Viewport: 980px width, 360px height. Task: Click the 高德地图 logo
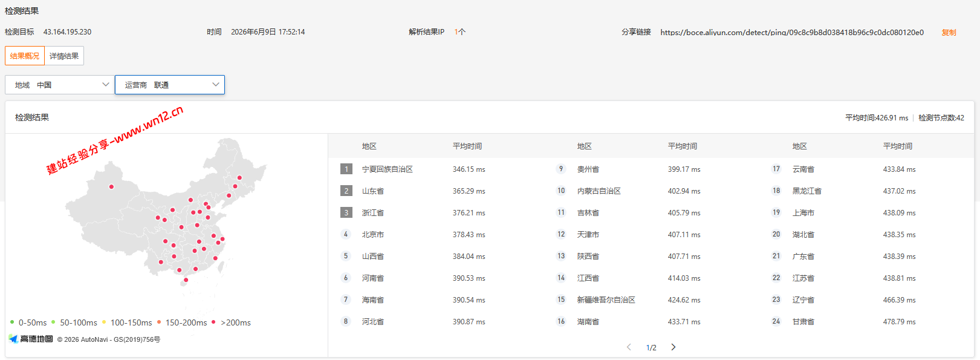click(x=31, y=339)
